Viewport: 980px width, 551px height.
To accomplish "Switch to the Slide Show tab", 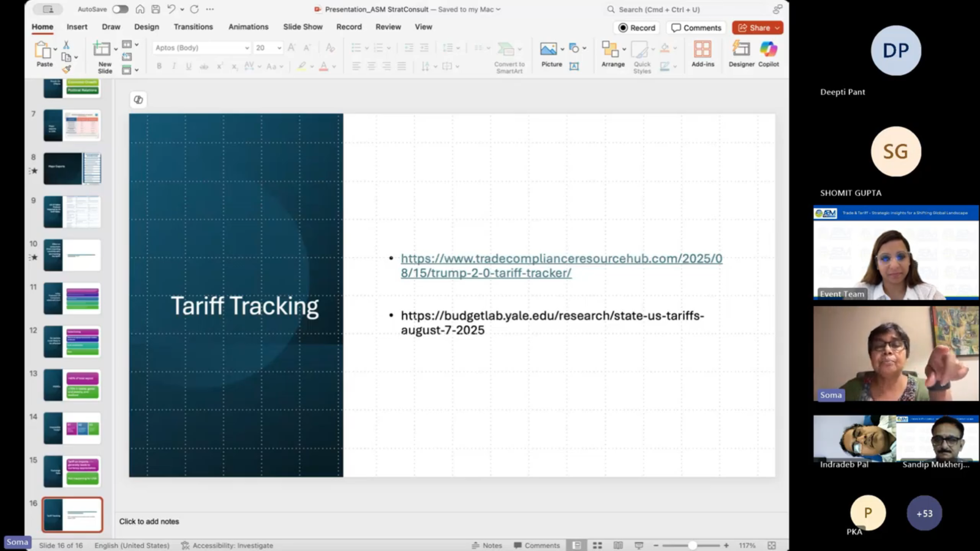I will [303, 27].
